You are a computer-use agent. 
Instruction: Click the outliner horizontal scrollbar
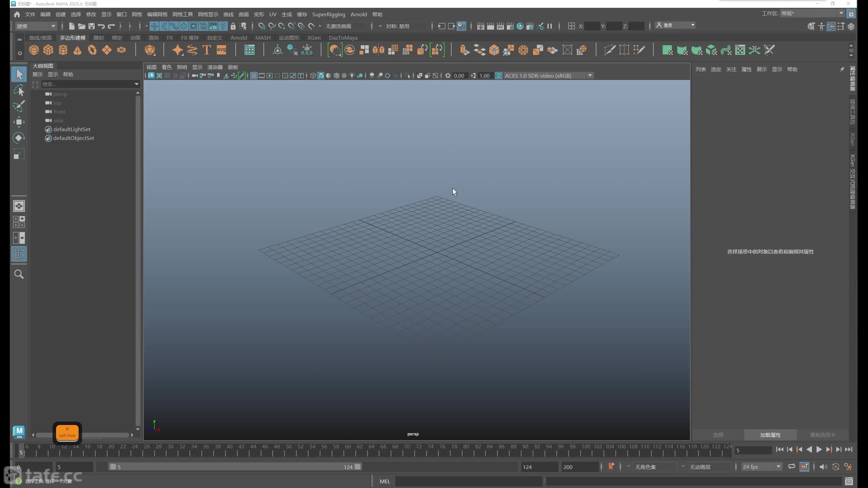pyautogui.click(x=82, y=435)
